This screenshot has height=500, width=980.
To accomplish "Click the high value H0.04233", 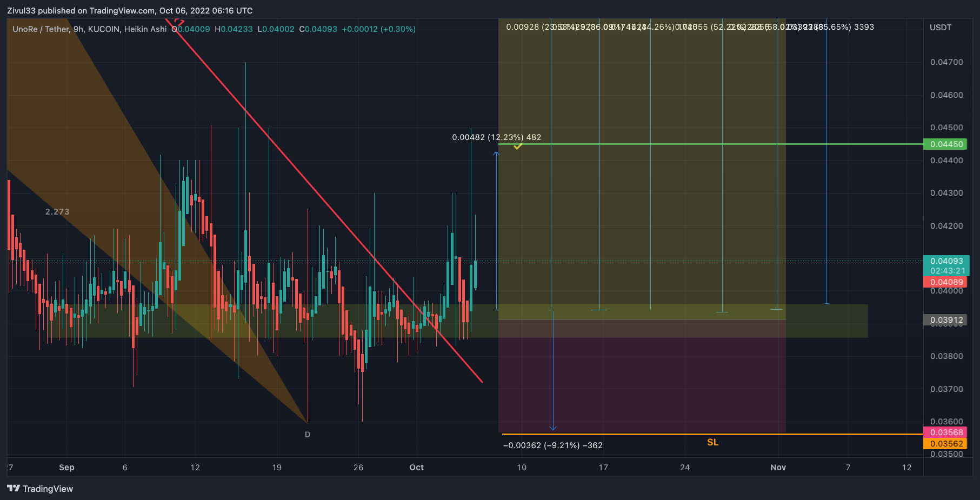I will pos(234,29).
